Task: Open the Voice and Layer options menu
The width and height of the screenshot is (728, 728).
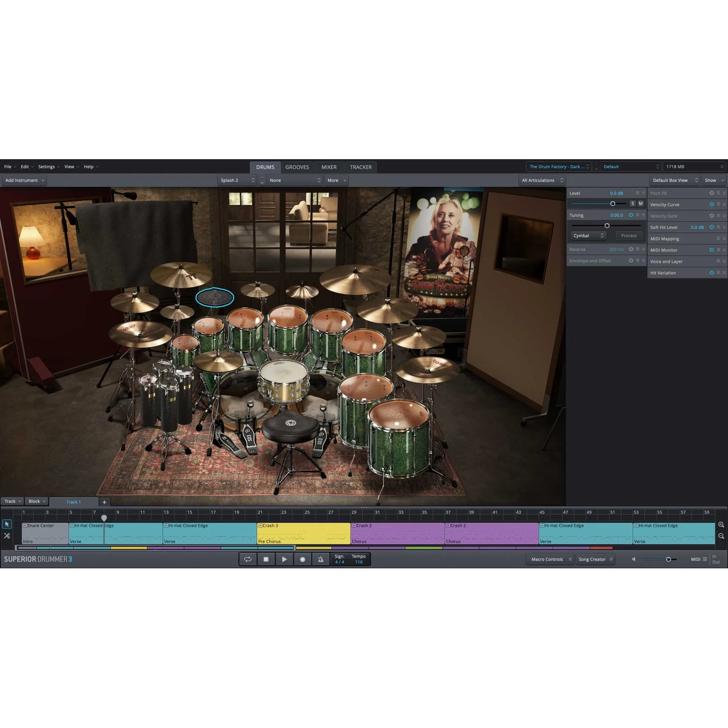Action: coord(718,261)
